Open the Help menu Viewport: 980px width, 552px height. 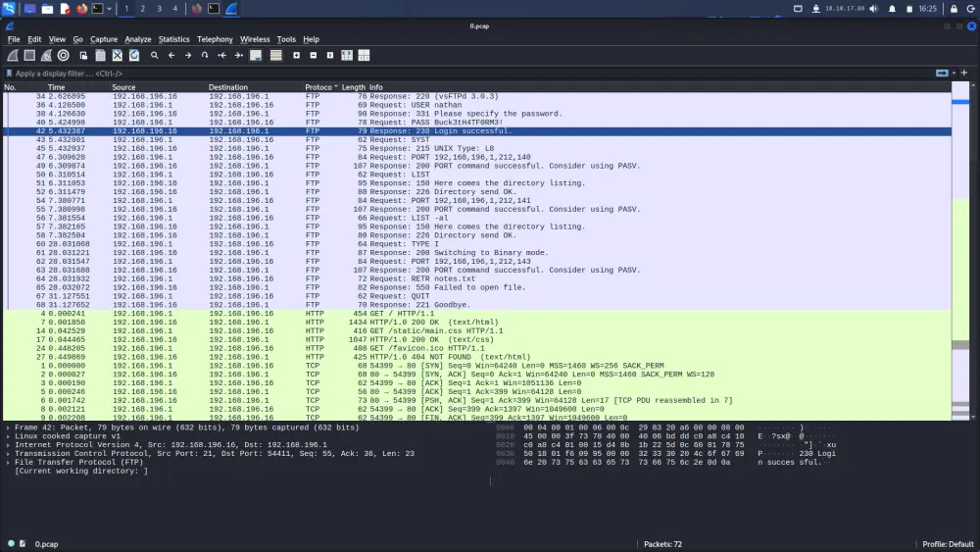(312, 39)
